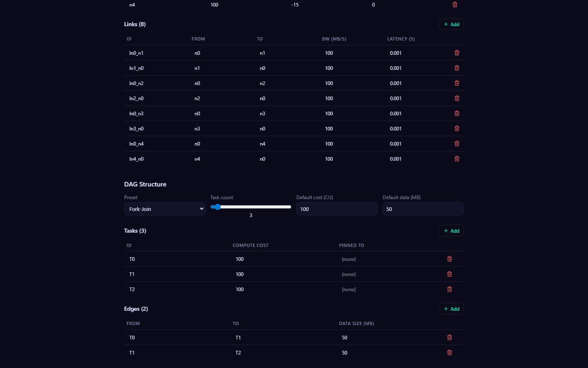The height and width of the screenshot is (368, 588).
Task: Add a new edge
Action: [451, 309]
